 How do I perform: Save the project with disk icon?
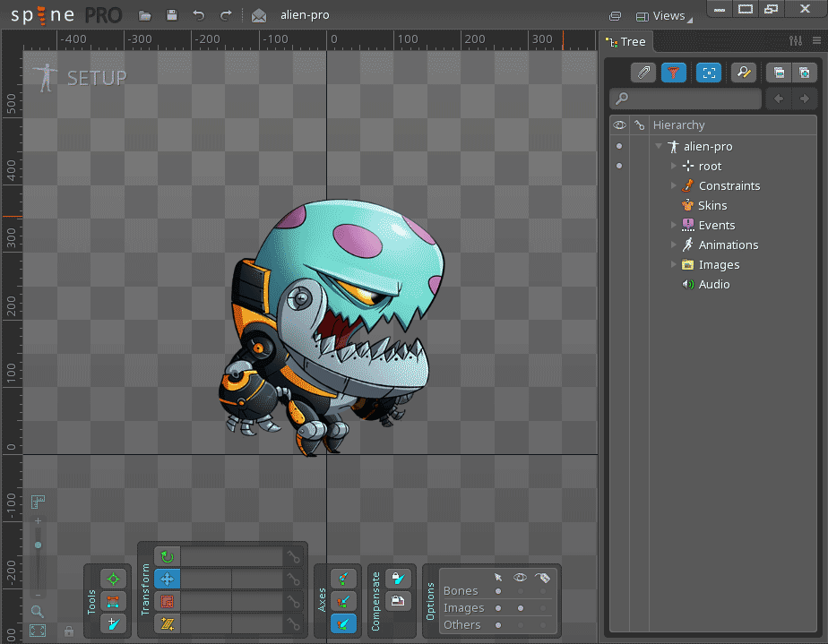click(x=172, y=15)
